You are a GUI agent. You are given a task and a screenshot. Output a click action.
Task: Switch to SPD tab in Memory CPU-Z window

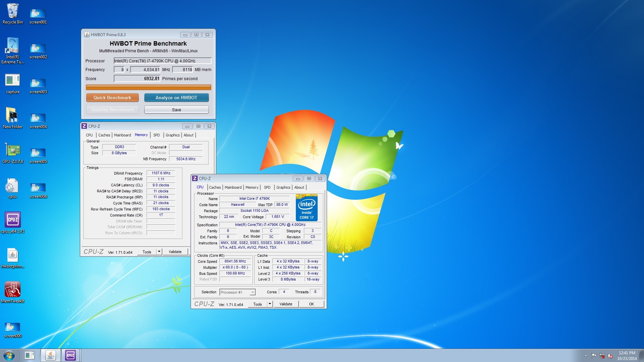click(x=157, y=135)
